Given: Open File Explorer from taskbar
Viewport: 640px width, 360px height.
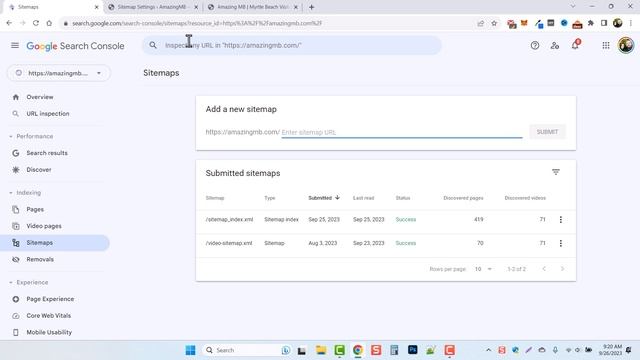Looking at the screenshot, I should tap(321, 350).
